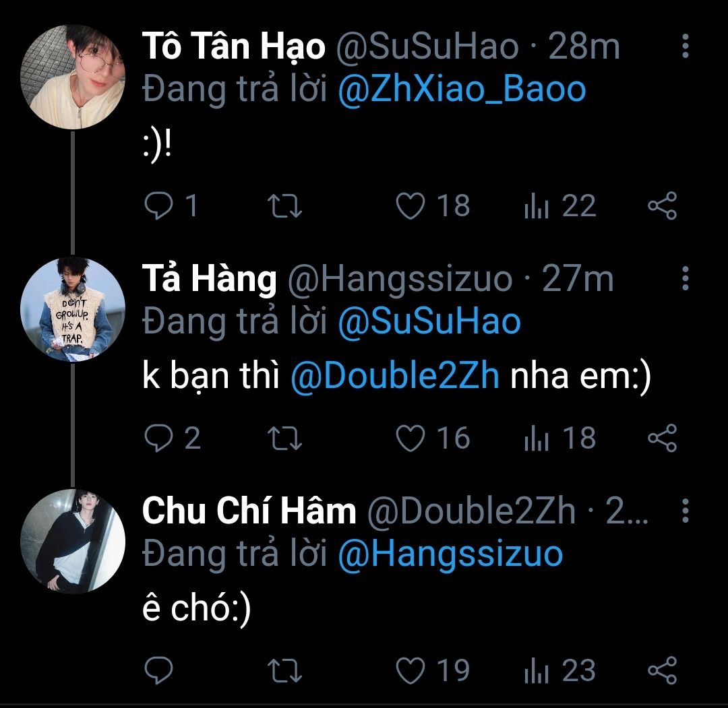Share Tả Hàng's tweet

point(661,439)
